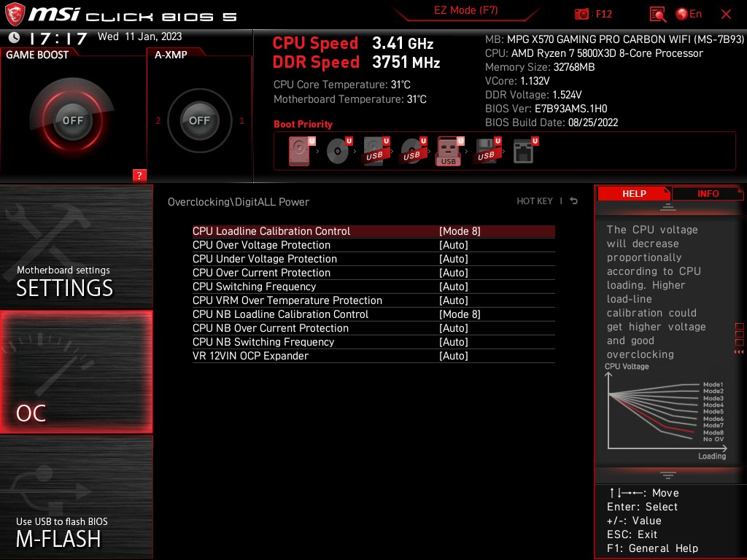
Task: Click the A-XMP profile number 1
Action: coord(241,120)
